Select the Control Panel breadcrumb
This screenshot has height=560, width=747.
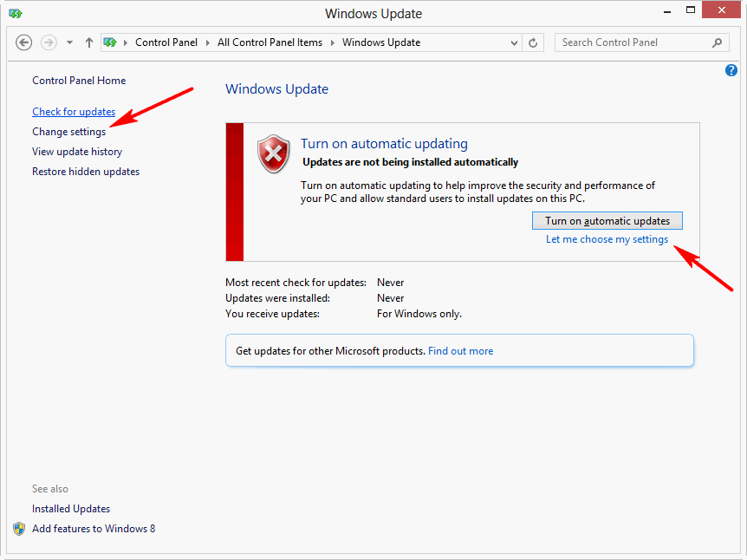click(x=166, y=42)
